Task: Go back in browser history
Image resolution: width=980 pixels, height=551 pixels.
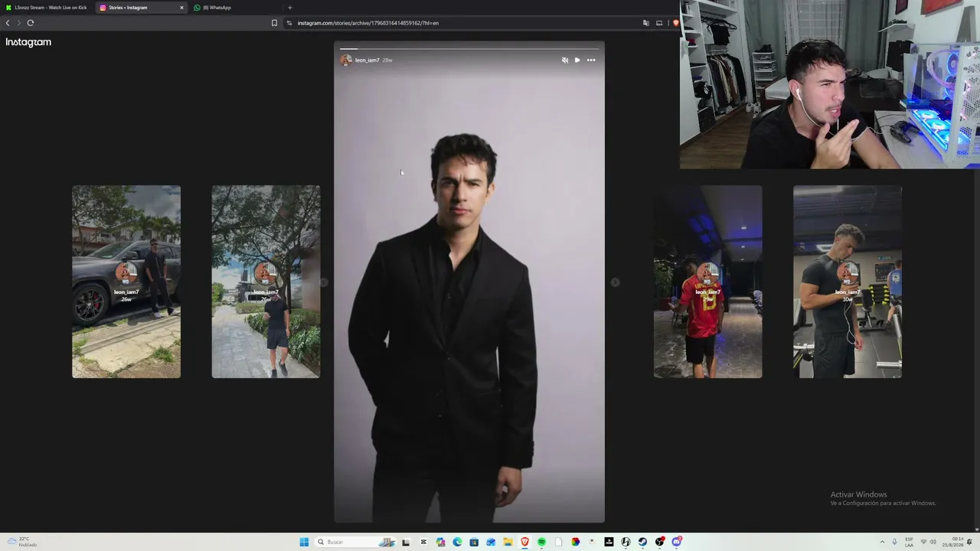Action: pyautogui.click(x=8, y=23)
